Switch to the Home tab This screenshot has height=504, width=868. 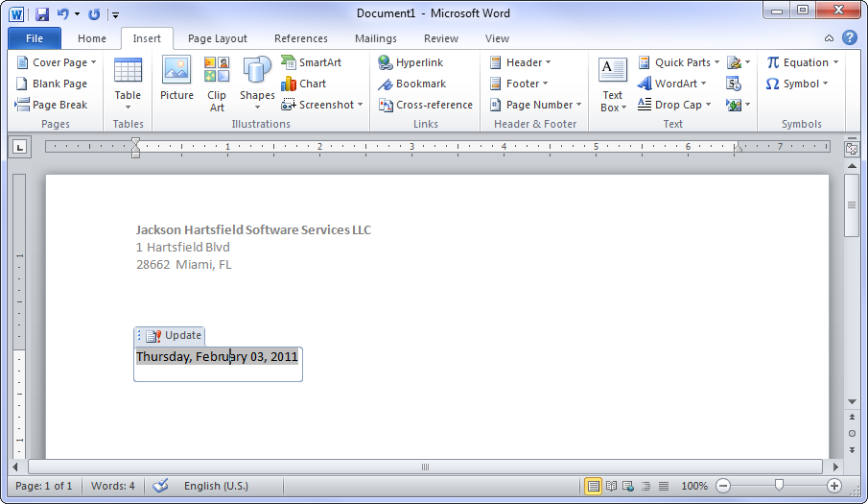92,38
